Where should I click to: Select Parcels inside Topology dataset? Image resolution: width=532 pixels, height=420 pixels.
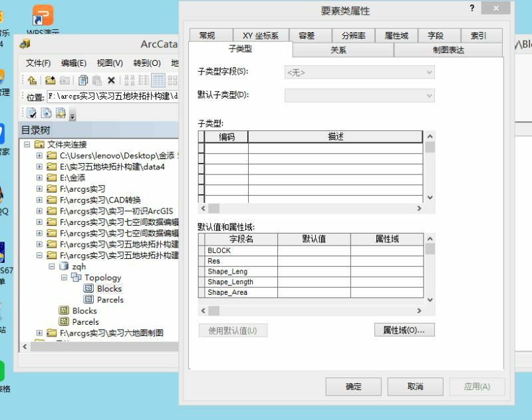[x=110, y=300]
